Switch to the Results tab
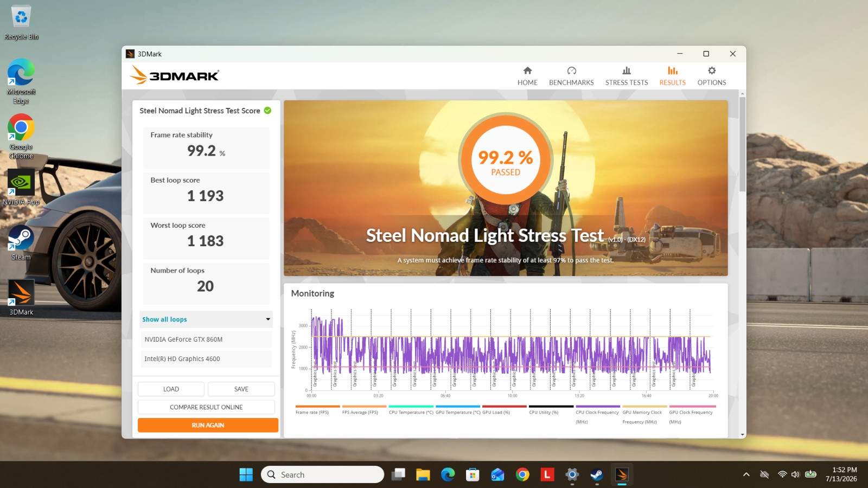868x488 pixels. 672,76
